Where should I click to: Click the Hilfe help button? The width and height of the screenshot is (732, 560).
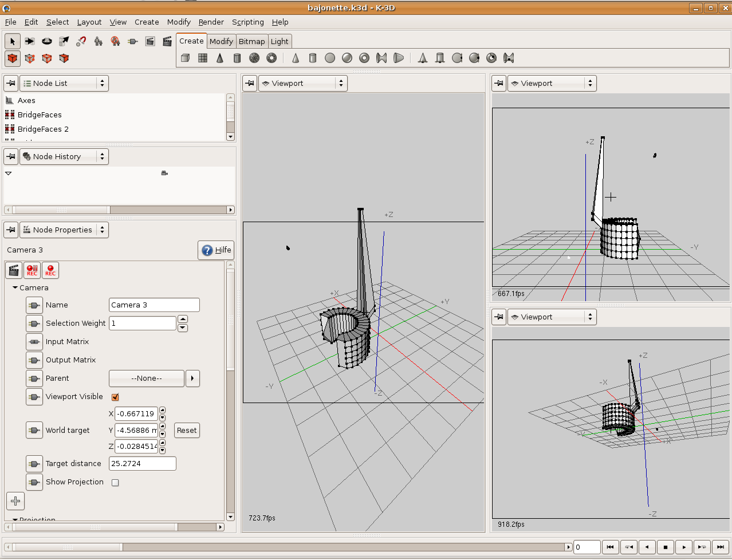(x=217, y=250)
